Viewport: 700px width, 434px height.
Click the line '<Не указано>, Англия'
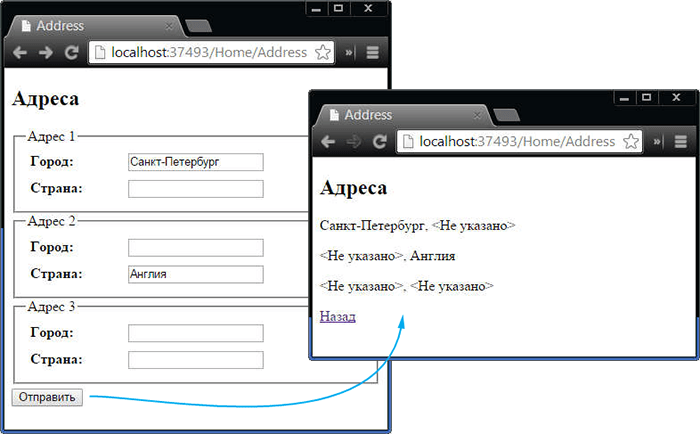[388, 256]
